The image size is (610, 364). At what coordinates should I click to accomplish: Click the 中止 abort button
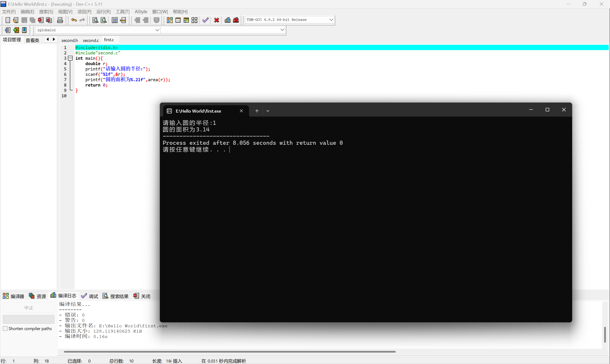pyautogui.click(x=29, y=307)
